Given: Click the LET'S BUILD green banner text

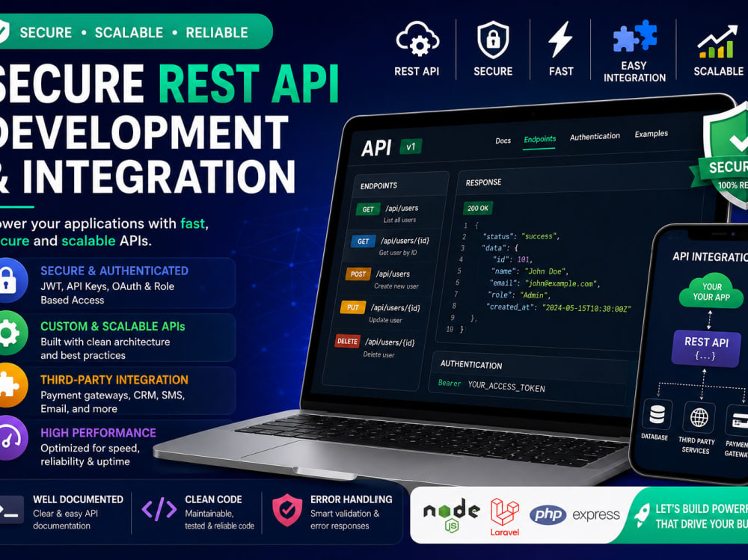Looking at the screenshot, I should 702,516.
